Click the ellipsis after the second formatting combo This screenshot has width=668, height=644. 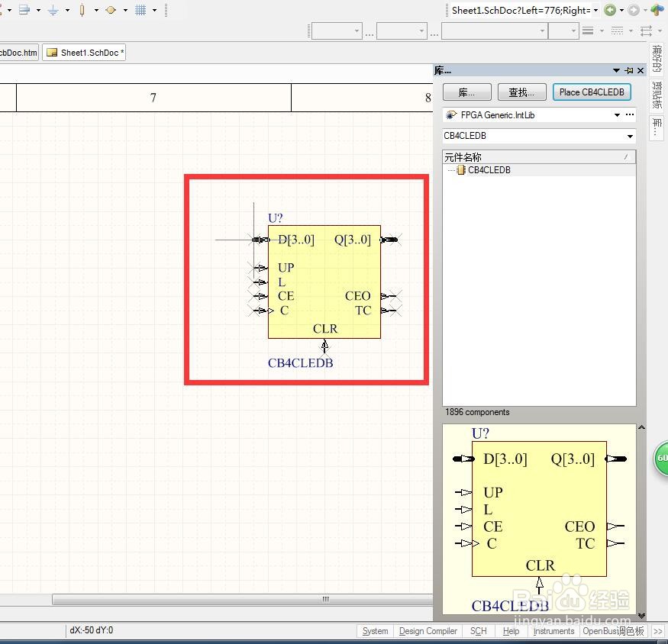pos(434,34)
